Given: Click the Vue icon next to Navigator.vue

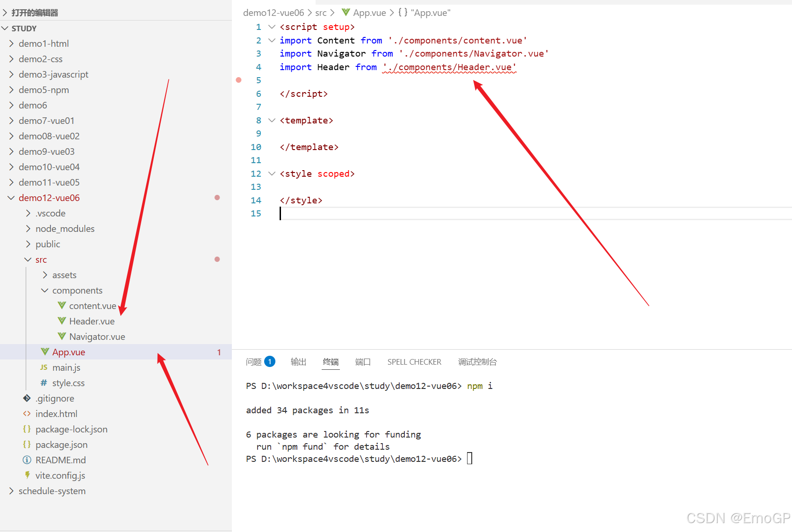Looking at the screenshot, I should point(62,336).
